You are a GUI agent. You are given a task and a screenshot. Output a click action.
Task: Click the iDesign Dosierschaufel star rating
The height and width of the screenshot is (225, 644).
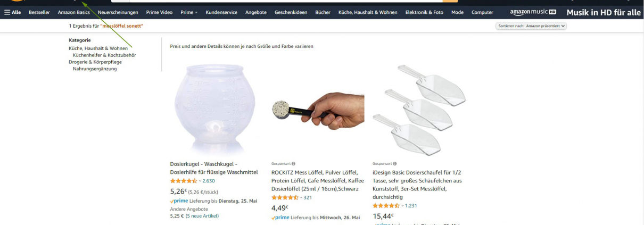pyautogui.click(x=386, y=206)
